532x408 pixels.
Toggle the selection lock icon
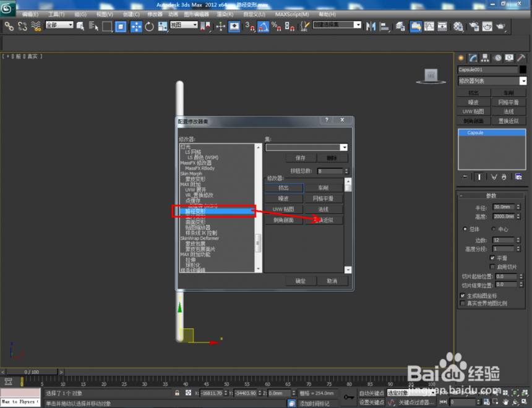(177, 393)
